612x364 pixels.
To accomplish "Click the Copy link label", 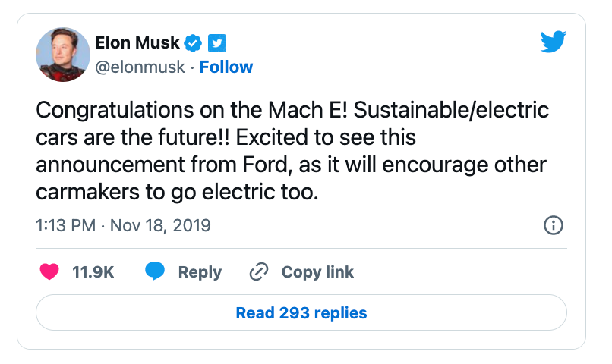I will pyautogui.click(x=317, y=272).
